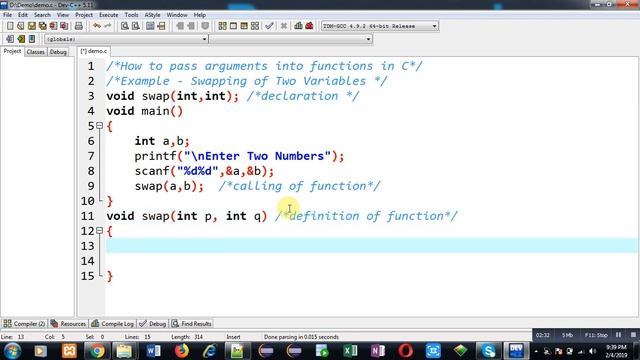Viewport: 640px width, 360px height.
Task: Undo the last edit via the toolbar
Action: pyautogui.click(x=97, y=26)
